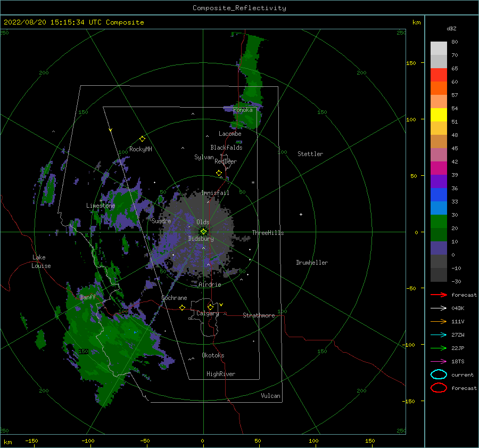Image resolution: width=479 pixels, height=448 pixels.
Task: Click the Innisfail city label
Action: (215, 193)
